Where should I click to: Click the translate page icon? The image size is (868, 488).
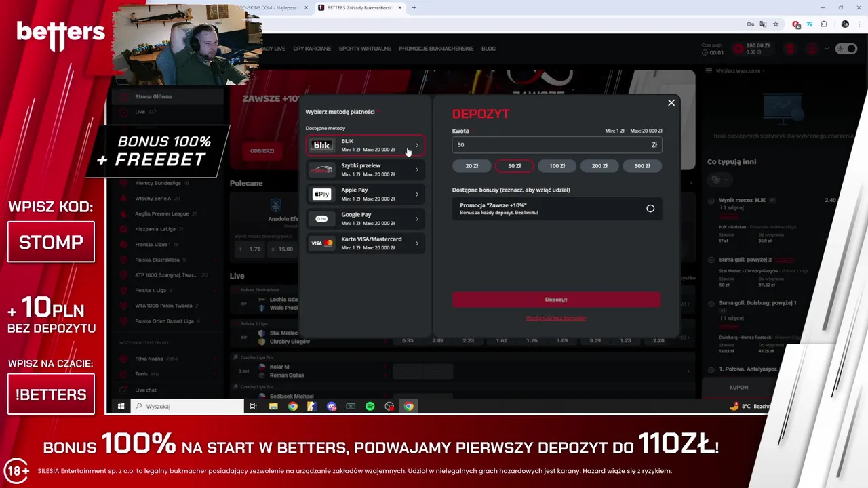[x=763, y=24]
